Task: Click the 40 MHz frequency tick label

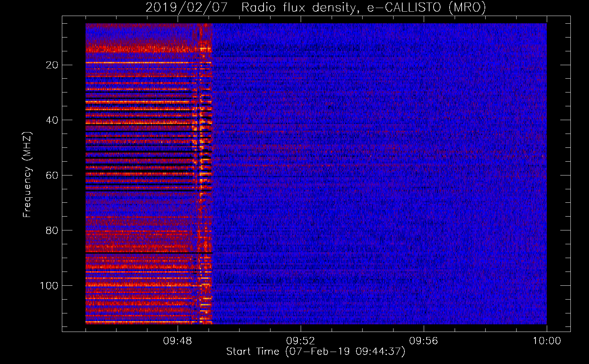Action: coord(52,120)
